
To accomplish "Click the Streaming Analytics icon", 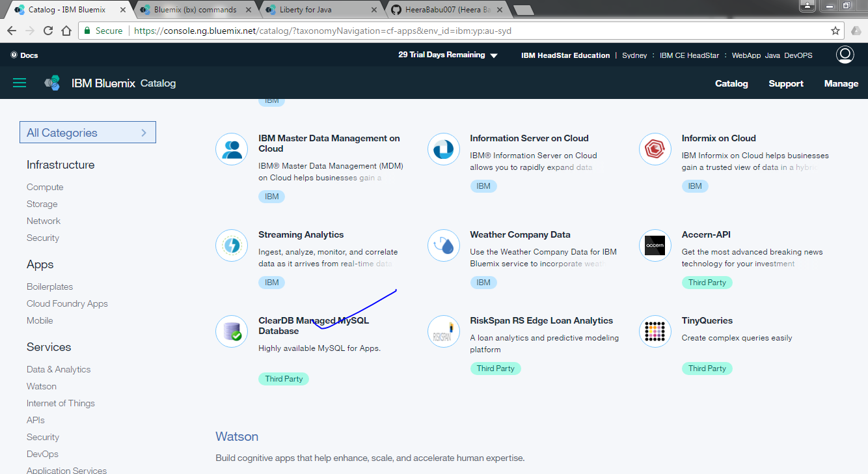I will (232, 245).
